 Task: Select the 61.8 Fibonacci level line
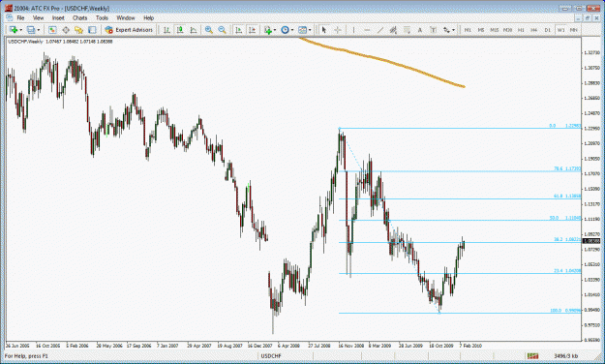[x=460, y=198]
